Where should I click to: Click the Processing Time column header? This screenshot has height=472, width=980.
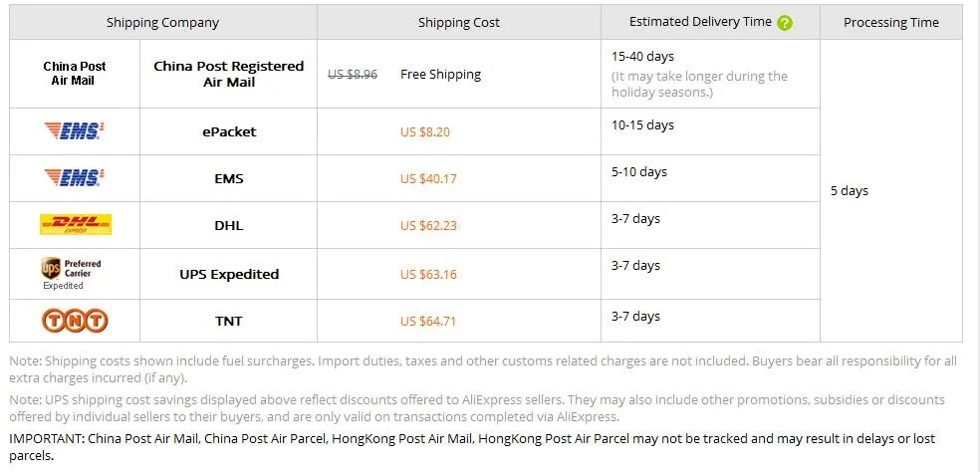[x=891, y=23]
